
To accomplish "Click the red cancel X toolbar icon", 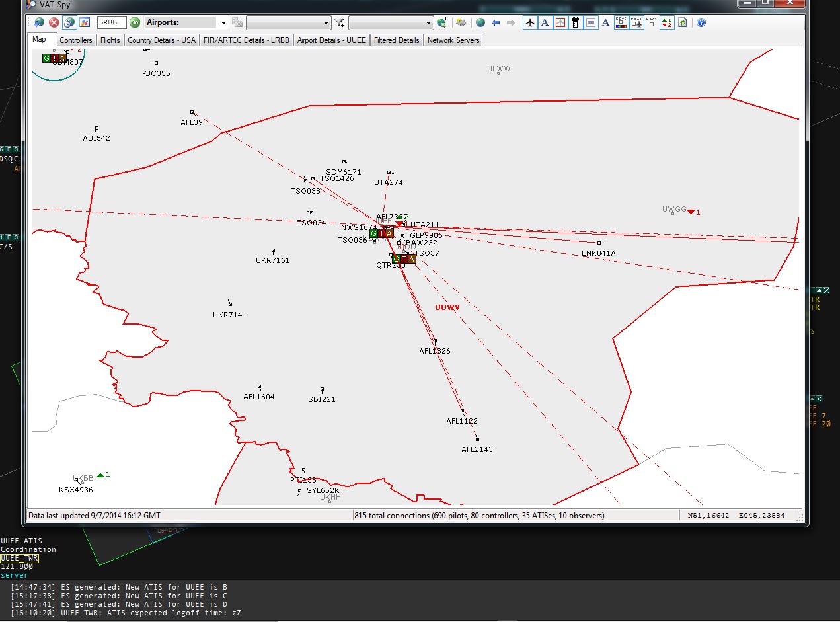I will (54, 22).
